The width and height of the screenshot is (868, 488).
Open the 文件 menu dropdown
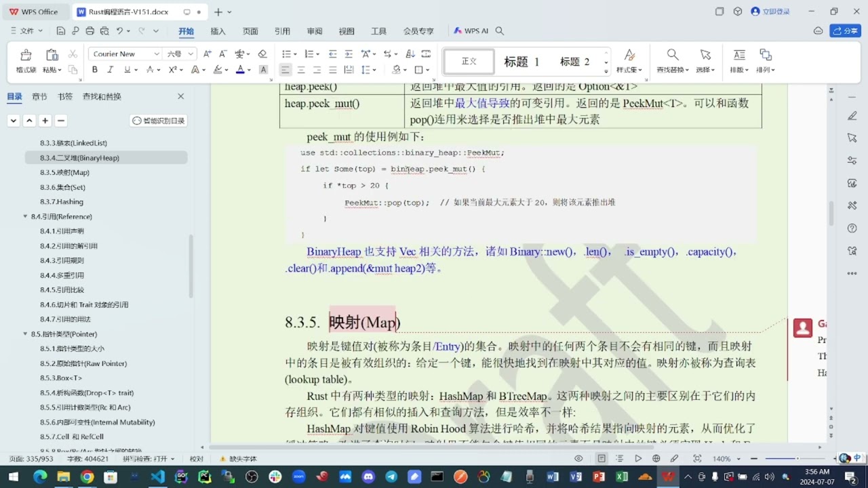[27, 31]
